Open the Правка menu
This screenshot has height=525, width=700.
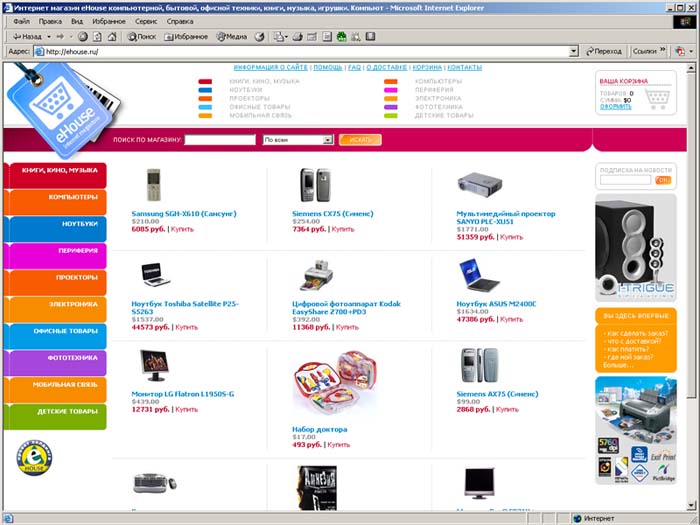click(x=50, y=21)
